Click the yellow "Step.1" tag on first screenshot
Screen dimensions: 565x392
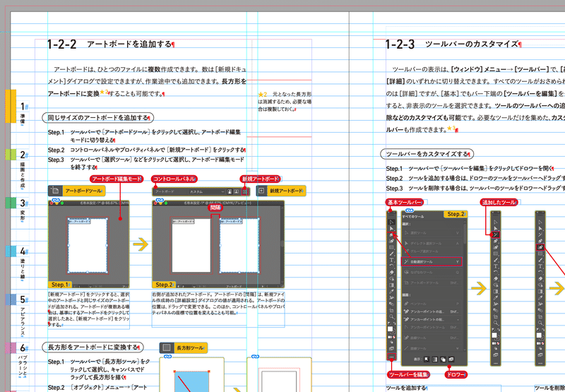click(x=60, y=285)
